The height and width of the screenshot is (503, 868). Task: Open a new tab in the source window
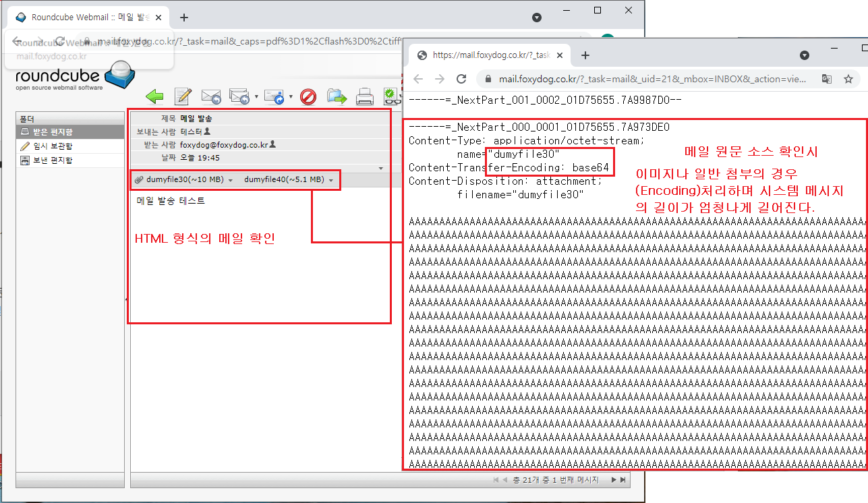(585, 55)
